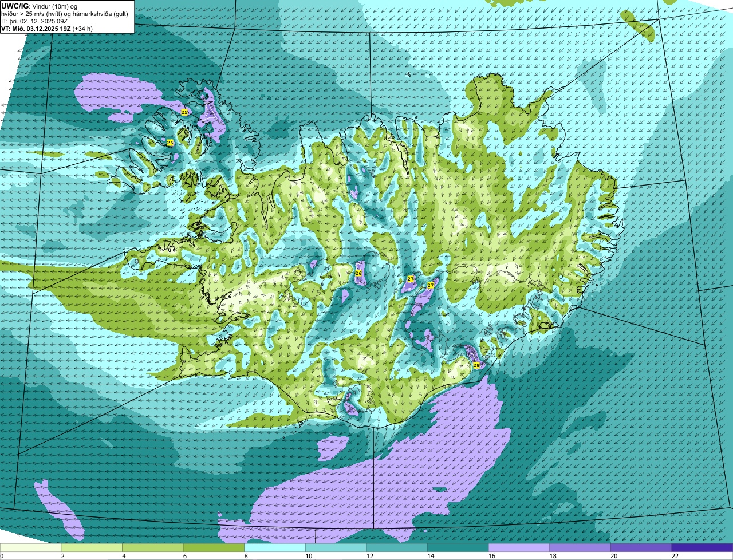The width and height of the screenshot is (733, 560).
Task: Select the 6–8 m/s olive green legend segment
Action: coord(214,548)
